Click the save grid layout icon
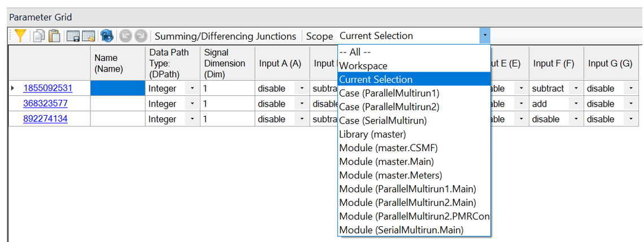The image size is (644, 242). (x=73, y=36)
